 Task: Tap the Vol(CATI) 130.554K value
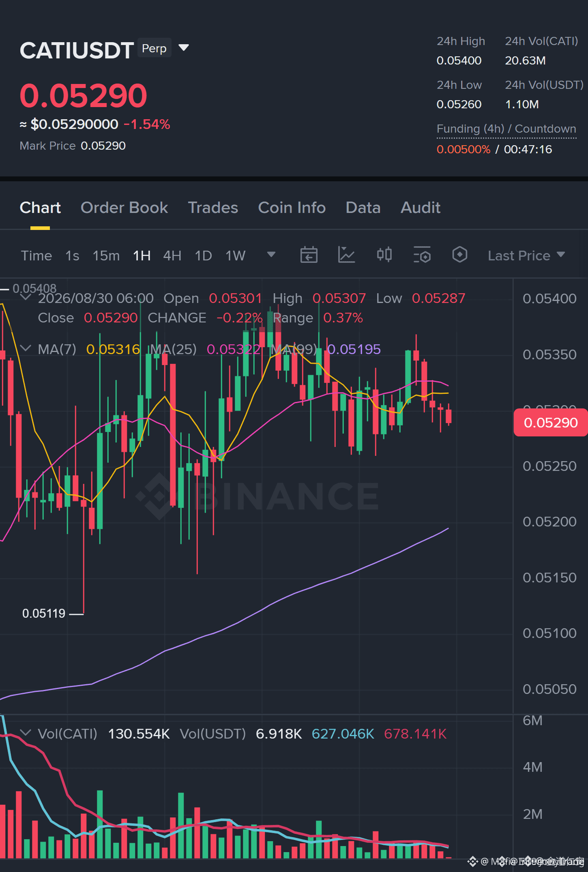139,734
